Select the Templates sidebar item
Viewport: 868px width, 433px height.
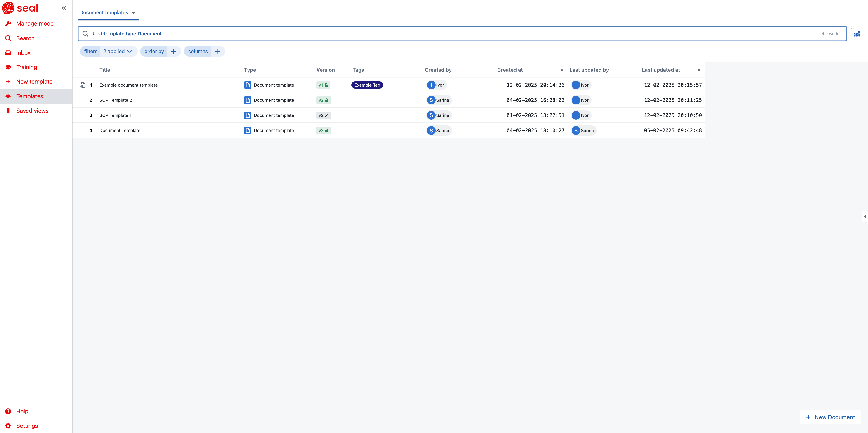pos(36,96)
